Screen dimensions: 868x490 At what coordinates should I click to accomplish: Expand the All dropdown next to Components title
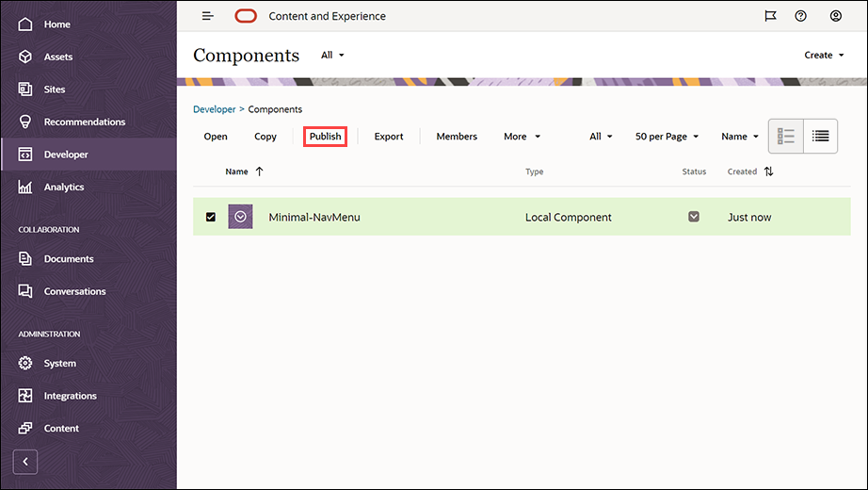click(x=332, y=55)
